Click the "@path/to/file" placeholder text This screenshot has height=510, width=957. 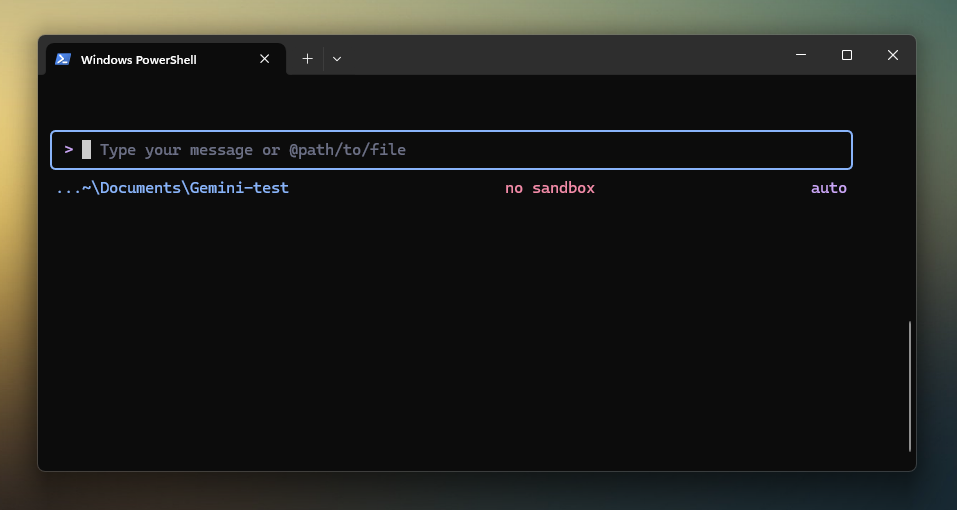347,150
